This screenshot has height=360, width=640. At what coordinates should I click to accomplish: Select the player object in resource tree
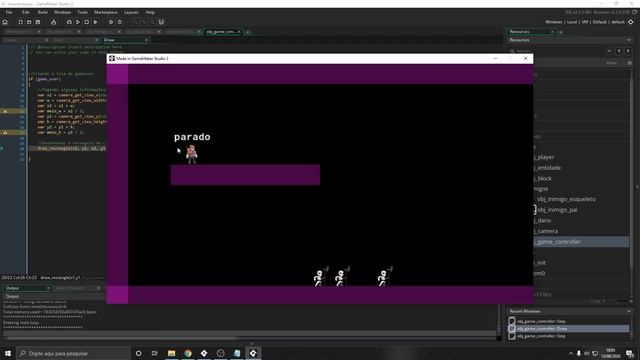pyautogui.click(x=545, y=157)
